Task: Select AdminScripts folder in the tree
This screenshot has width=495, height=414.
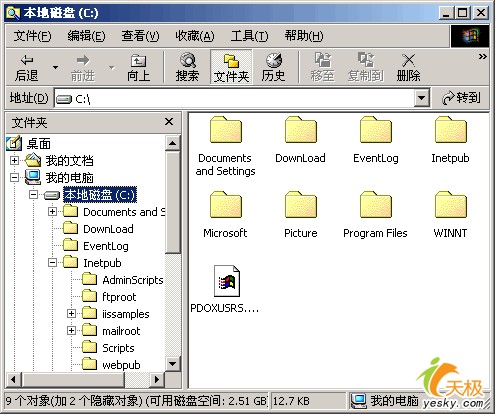Action: click(x=133, y=280)
